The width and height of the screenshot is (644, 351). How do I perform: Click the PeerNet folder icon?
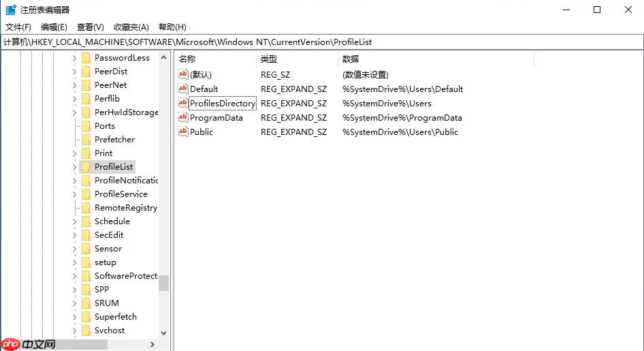click(86, 85)
